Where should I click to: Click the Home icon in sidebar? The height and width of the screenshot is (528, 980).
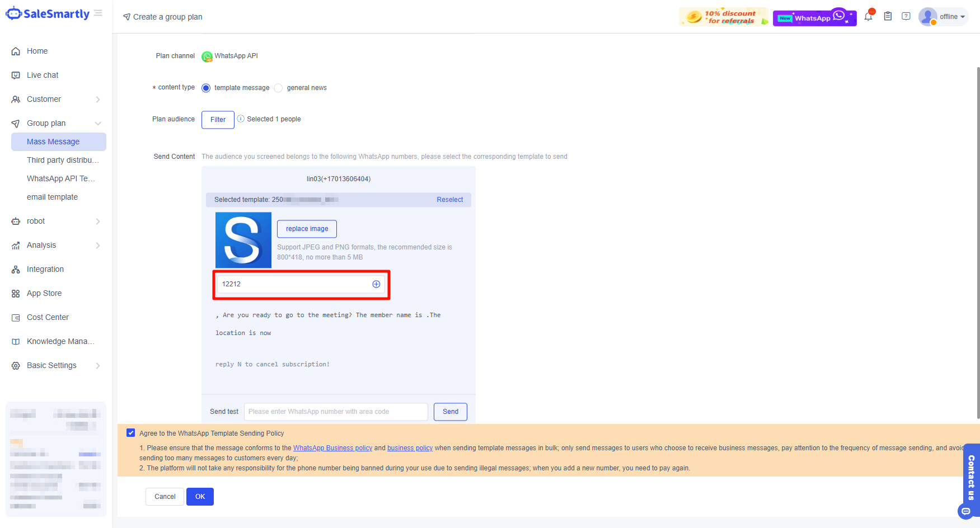pyautogui.click(x=16, y=51)
